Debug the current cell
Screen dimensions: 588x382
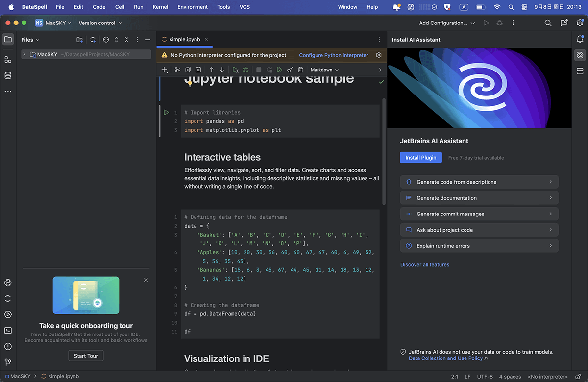pyautogui.click(x=245, y=70)
